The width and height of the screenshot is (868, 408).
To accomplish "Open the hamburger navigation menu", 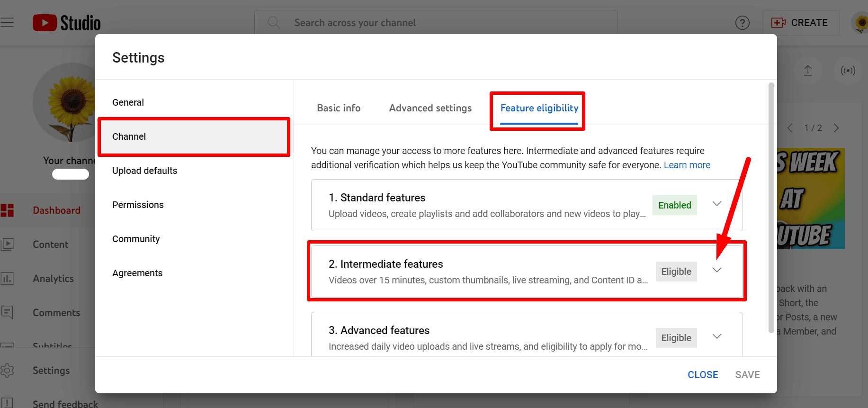I will 7,22.
